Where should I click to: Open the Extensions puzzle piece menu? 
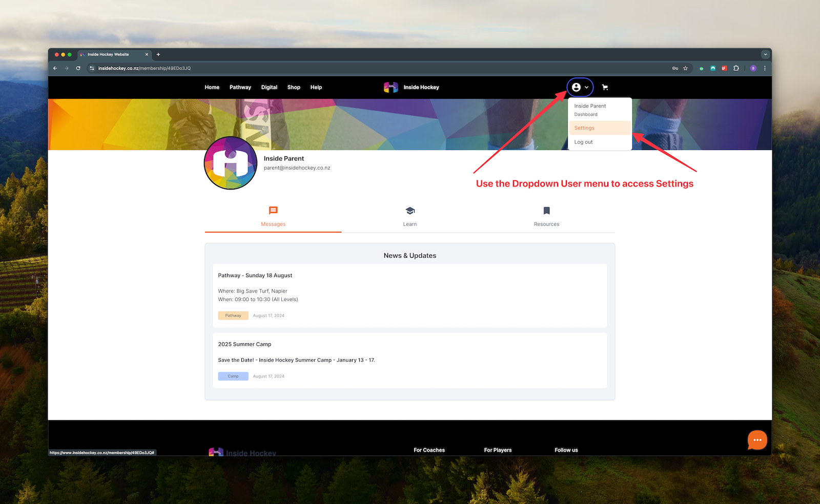736,68
